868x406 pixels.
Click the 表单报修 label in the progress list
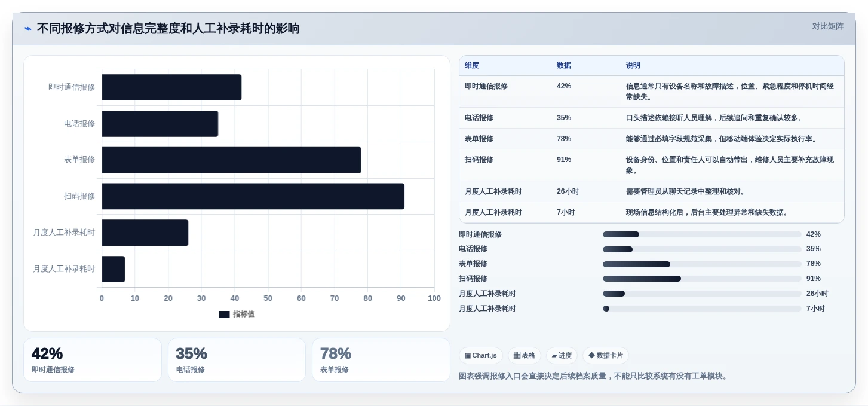pyautogui.click(x=473, y=264)
